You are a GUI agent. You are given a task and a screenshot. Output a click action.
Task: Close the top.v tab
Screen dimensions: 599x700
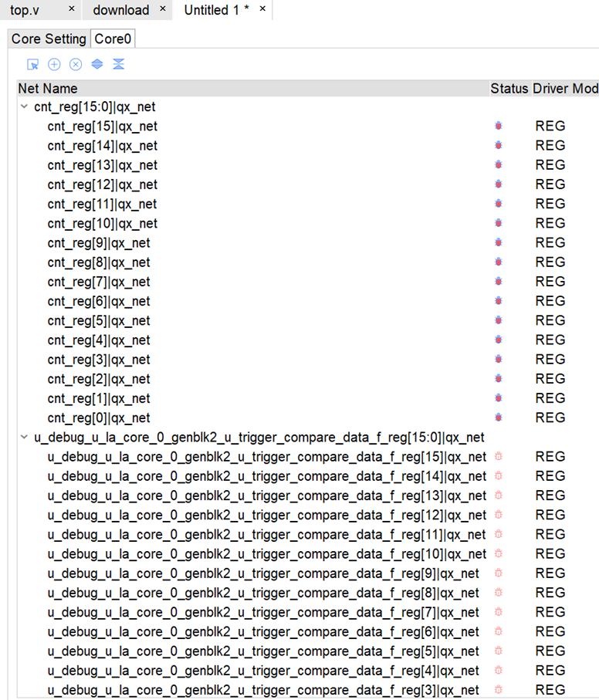(x=72, y=8)
